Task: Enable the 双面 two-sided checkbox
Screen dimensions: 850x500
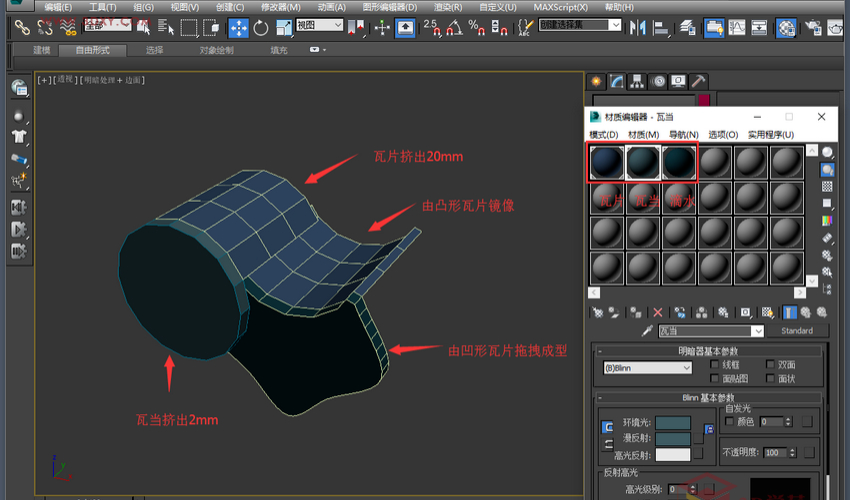Action: click(770, 364)
